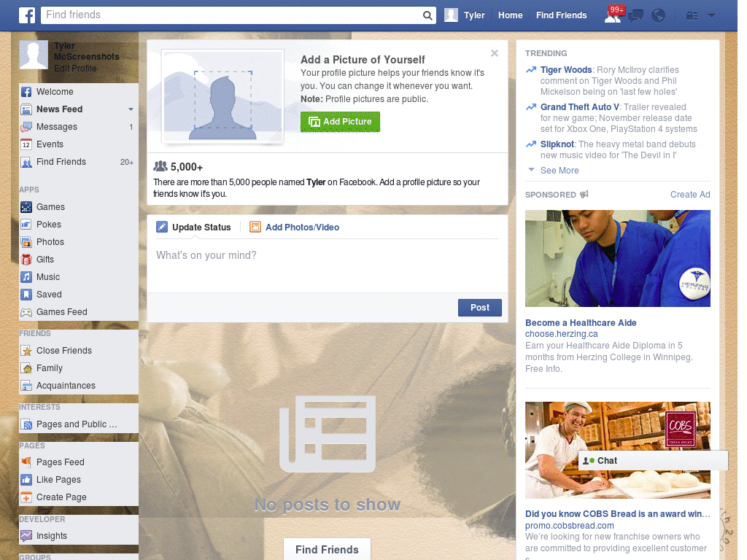The image size is (747, 560).
Task: Click Tyler McScreenshots sidebar avatar
Action: [34, 55]
